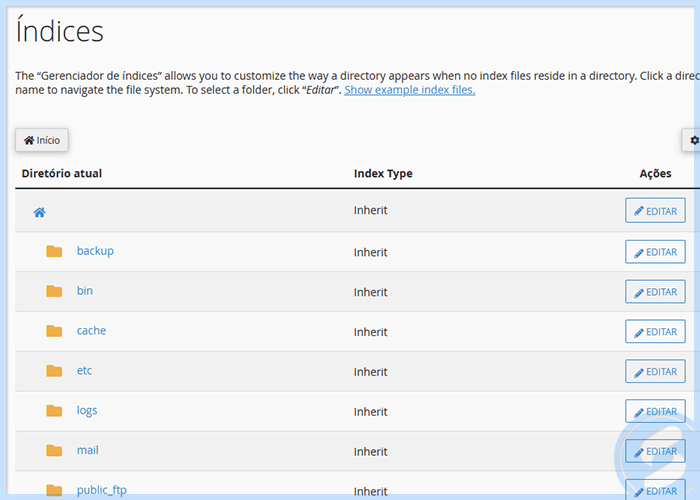Click the Inherit value in the bin row
Screen dimensions: 700x500
coord(371,292)
